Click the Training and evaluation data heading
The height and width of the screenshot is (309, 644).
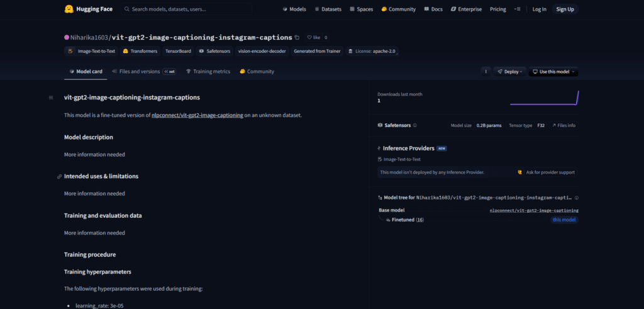103,215
